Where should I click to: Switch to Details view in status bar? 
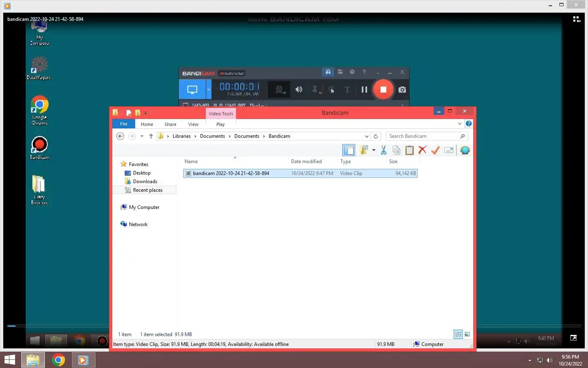coord(458,334)
